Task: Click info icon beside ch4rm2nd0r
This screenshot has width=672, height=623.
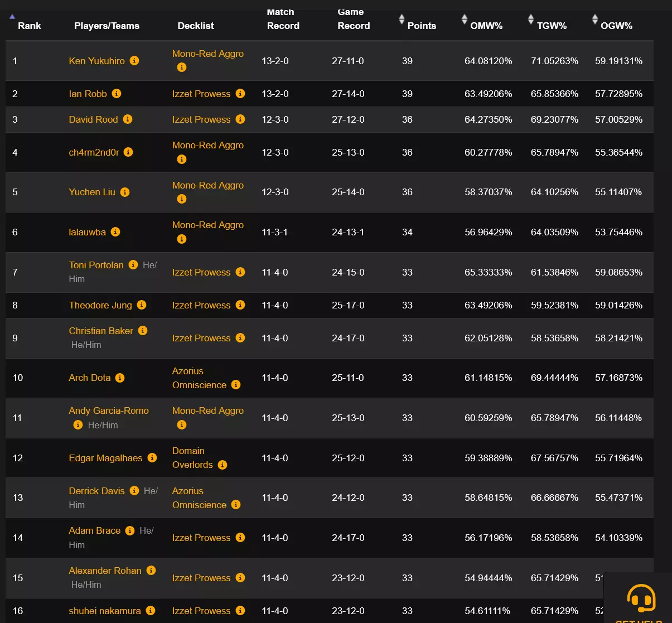Action: (x=128, y=152)
